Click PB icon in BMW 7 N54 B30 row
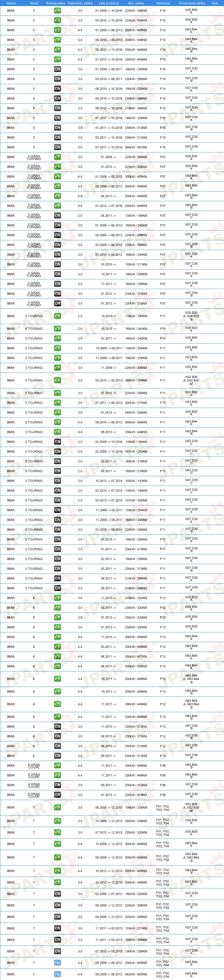The width and height of the screenshot is (224, 980). pos(57,821)
